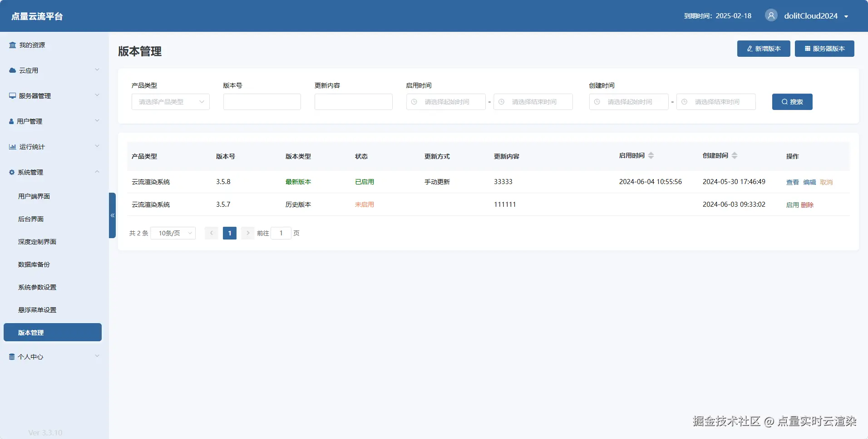Click the 最新版本 cell
The height and width of the screenshot is (439, 868).
(x=298, y=182)
